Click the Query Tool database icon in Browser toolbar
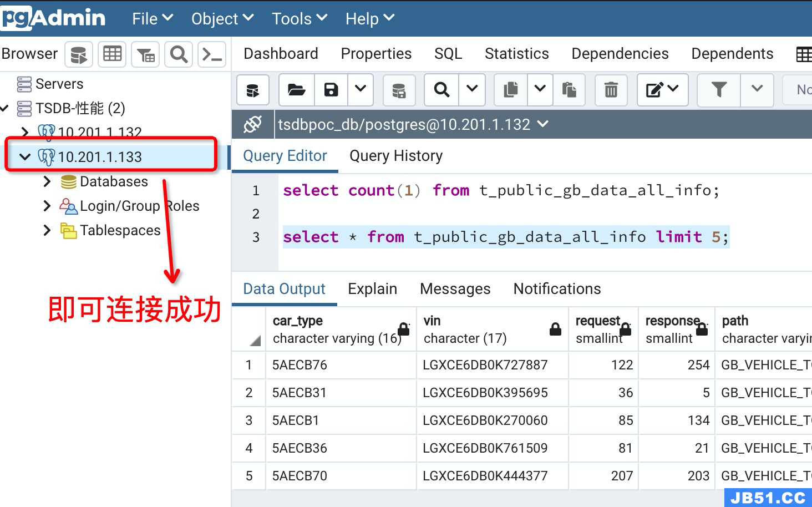The width and height of the screenshot is (812, 507). click(79, 54)
